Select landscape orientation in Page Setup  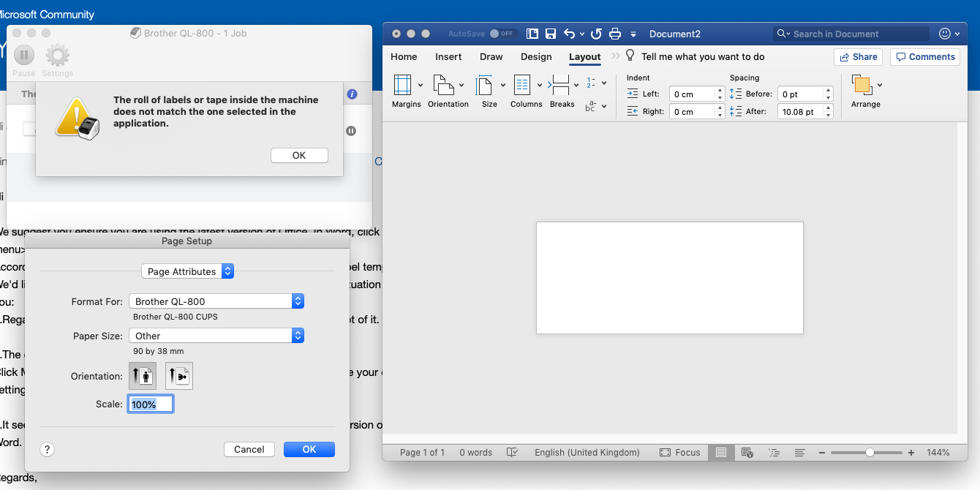point(179,376)
